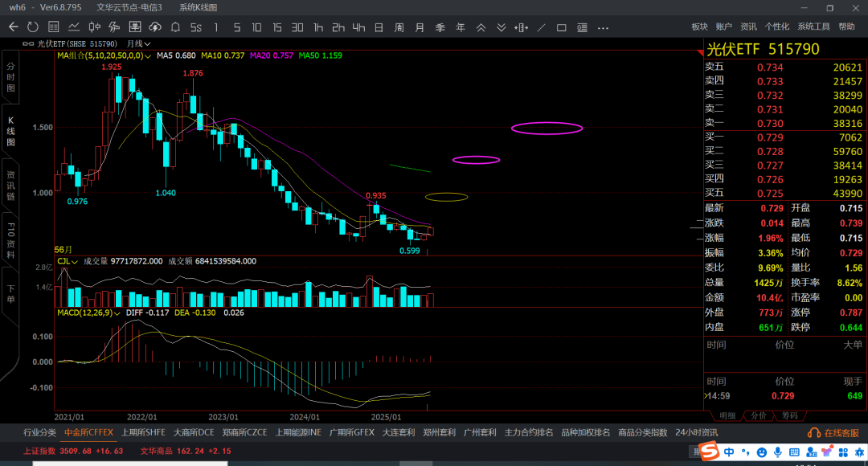Open the 账户 menu
This screenshot has width=868, height=466.
click(x=723, y=27)
